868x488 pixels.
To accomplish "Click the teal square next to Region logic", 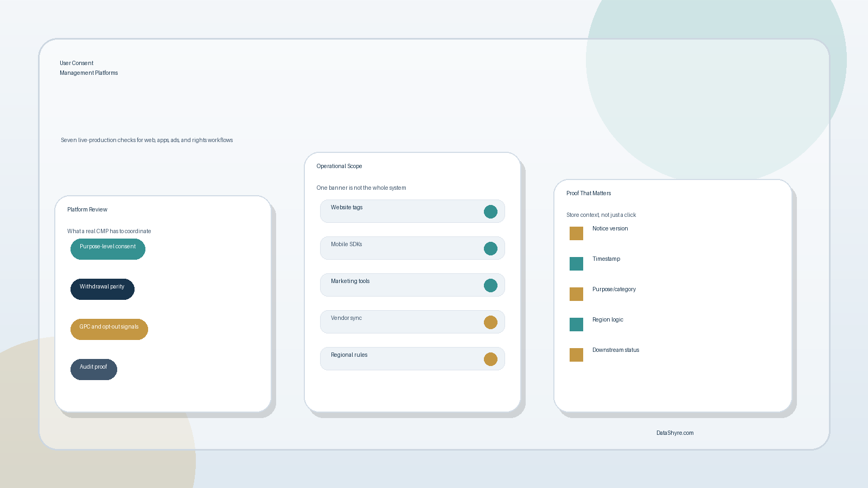I will click(576, 324).
